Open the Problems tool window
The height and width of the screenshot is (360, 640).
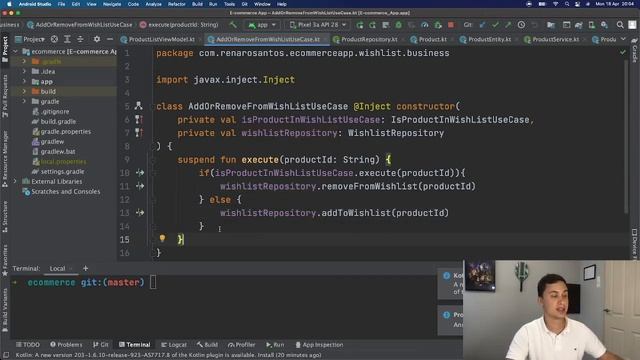coord(66,345)
